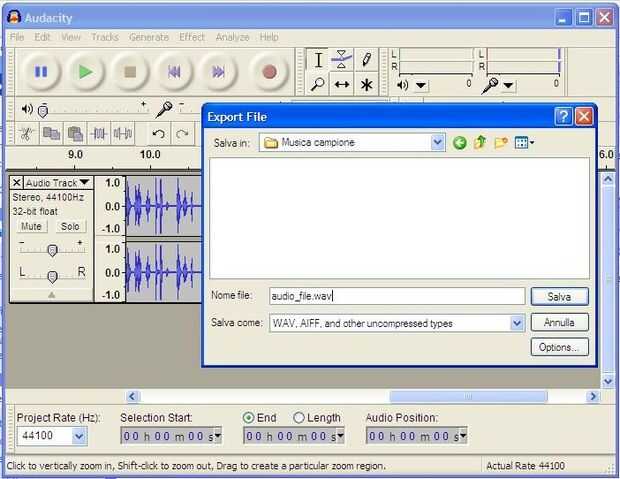The height and width of the screenshot is (479, 620).
Task: Select the Length radio button
Action: coord(299,418)
